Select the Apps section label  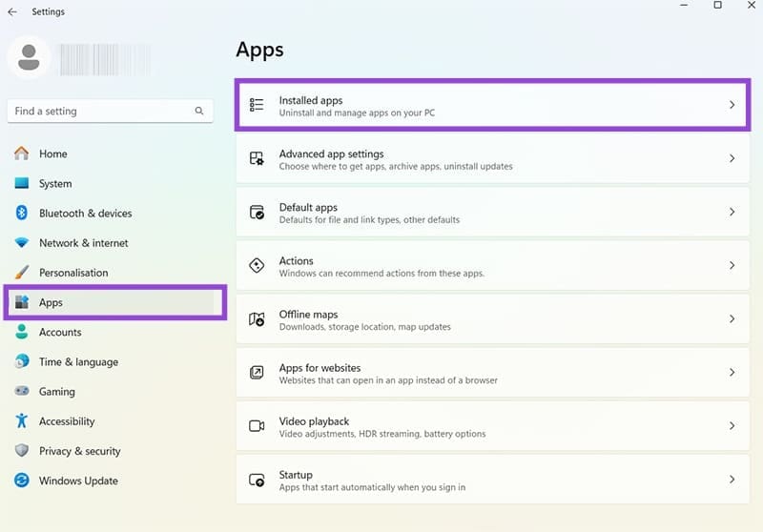(51, 302)
